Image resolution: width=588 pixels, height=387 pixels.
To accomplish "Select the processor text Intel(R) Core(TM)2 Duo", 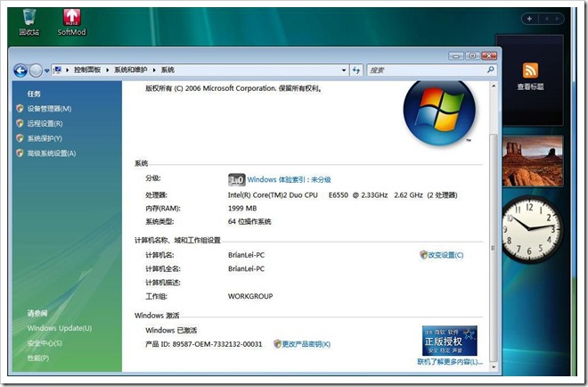I will point(273,195).
